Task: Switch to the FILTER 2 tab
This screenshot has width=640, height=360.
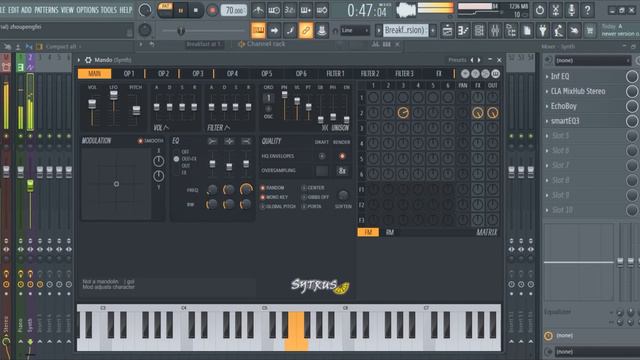Action: point(370,73)
